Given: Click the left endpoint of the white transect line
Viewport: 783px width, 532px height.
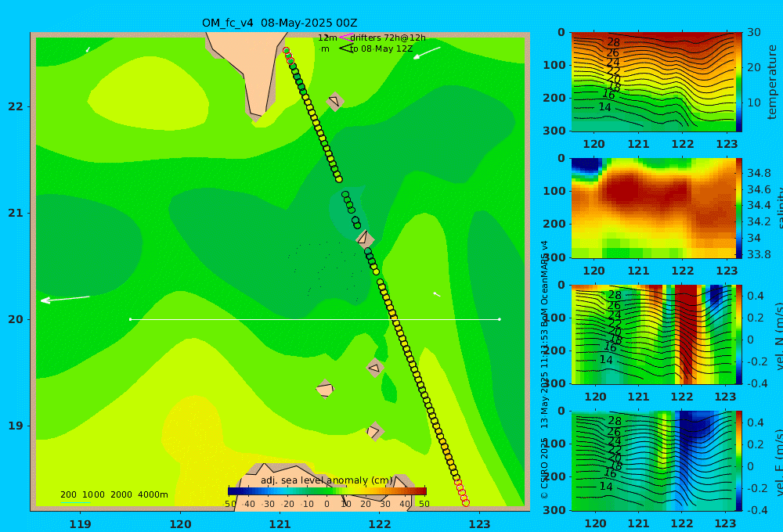Looking at the screenshot, I should tap(130, 319).
